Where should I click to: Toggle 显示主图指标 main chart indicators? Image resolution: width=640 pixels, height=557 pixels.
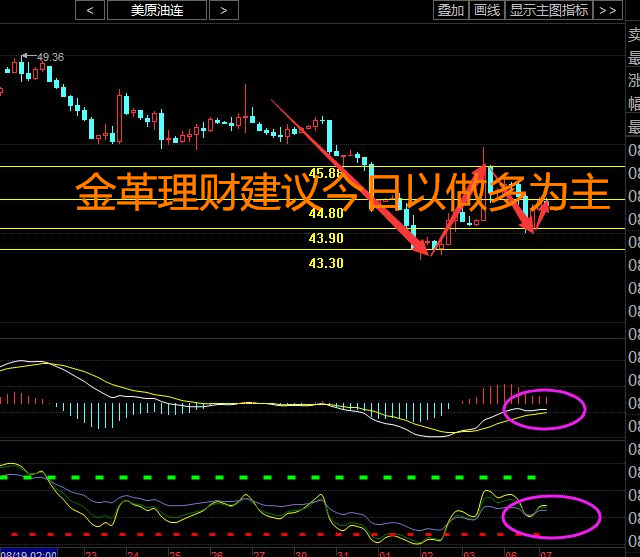548,10
